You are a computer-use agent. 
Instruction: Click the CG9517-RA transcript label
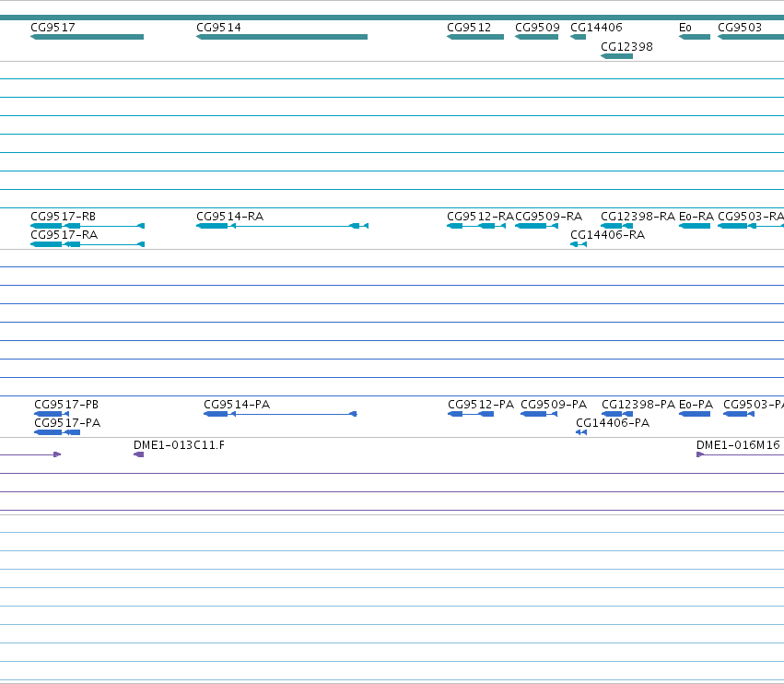(x=64, y=235)
